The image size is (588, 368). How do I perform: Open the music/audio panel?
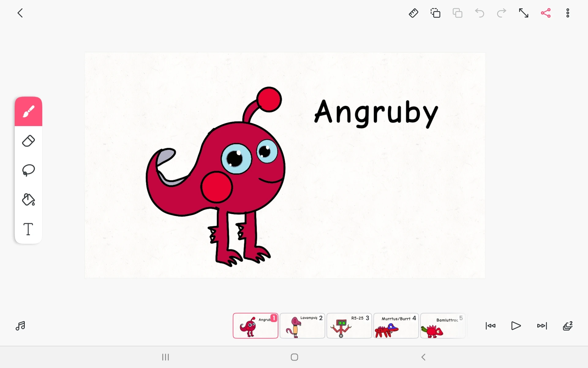pos(20,326)
